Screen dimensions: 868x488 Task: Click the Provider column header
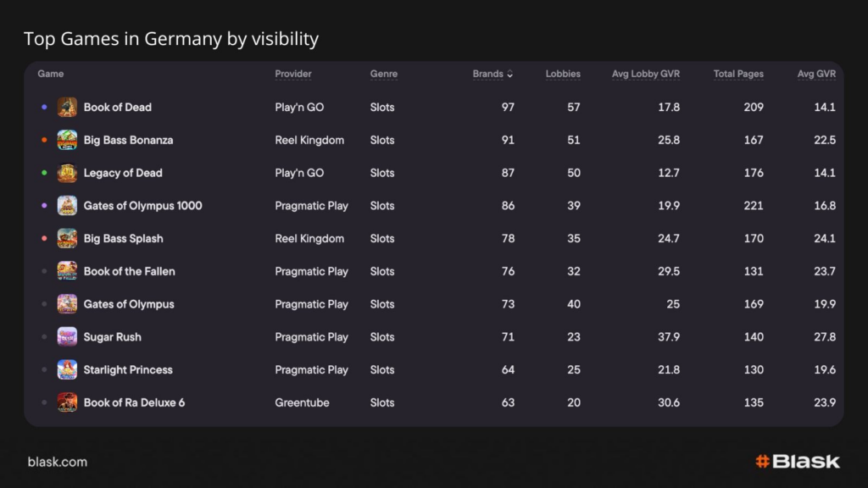tap(293, 75)
